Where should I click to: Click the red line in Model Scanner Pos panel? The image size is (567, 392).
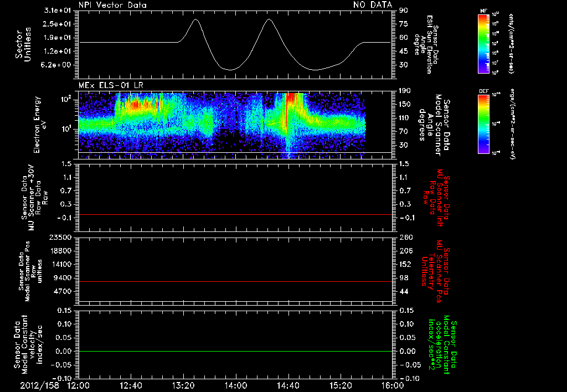pos(235,281)
